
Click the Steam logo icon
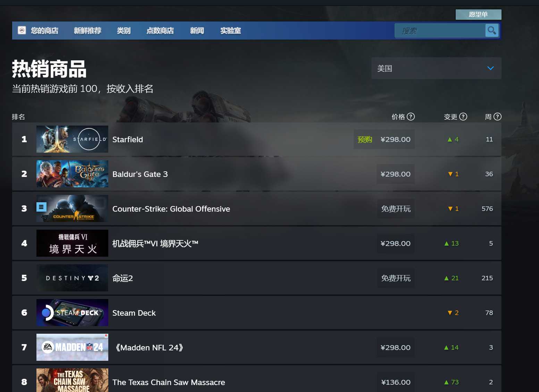22,31
